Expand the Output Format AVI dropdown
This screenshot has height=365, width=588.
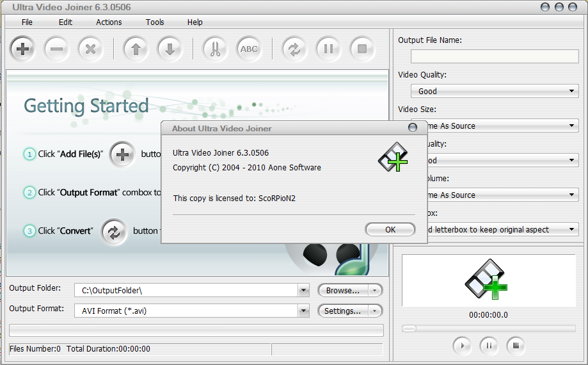click(x=303, y=311)
